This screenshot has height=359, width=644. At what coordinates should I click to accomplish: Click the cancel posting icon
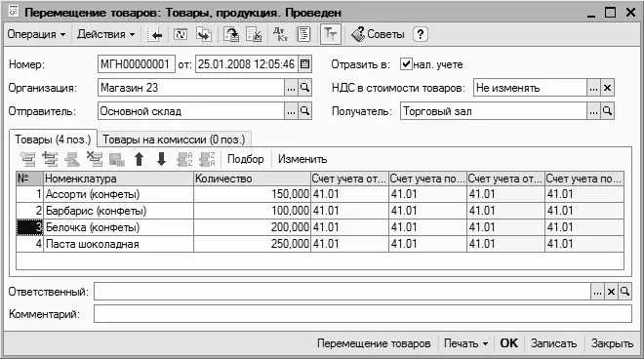pyautogui.click(x=254, y=35)
